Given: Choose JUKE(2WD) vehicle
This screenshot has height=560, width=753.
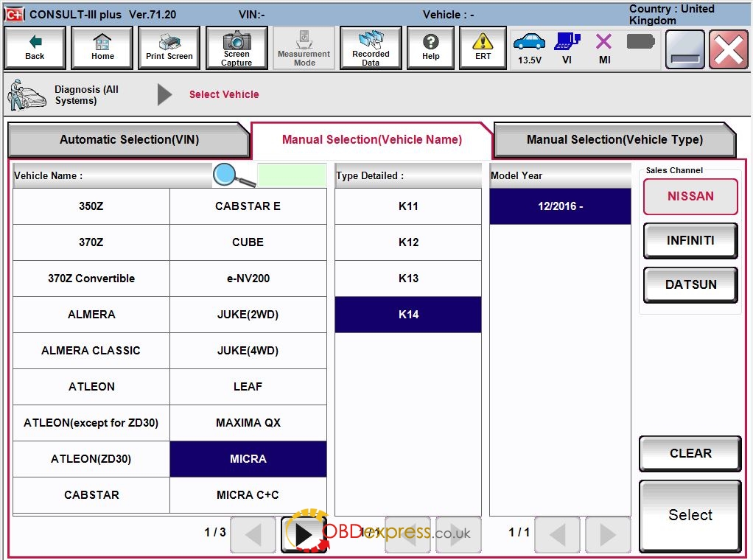Looking at the screenshot, I should point(248,315).
